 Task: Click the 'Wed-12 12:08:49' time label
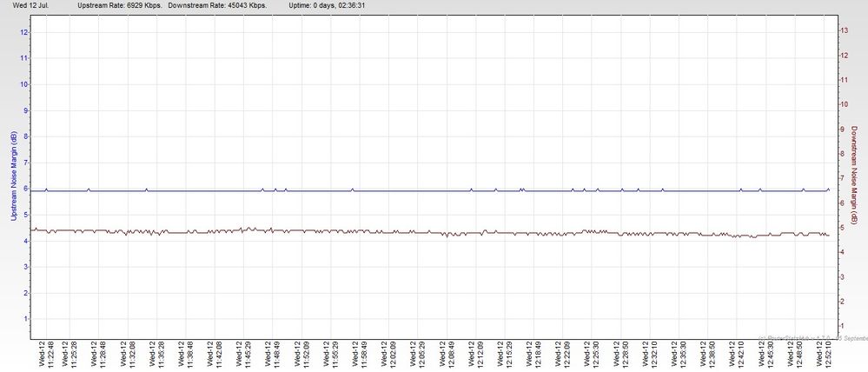tap(447, 355)
